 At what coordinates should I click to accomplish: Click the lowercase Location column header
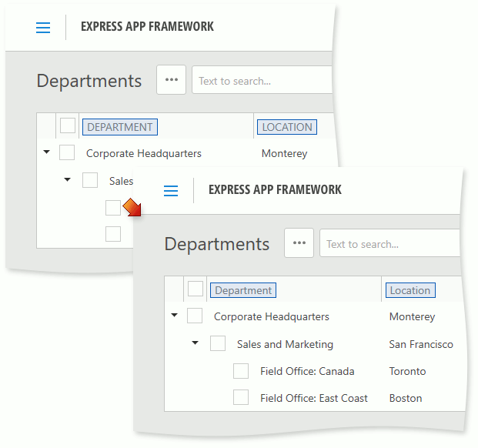pyautogui.click(x=410, y=290)
